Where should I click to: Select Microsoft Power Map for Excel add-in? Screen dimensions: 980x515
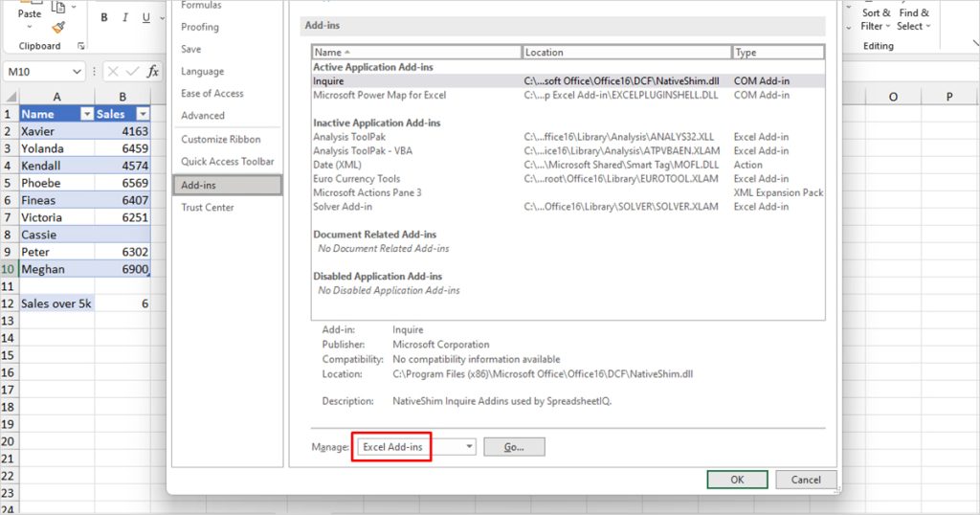click(568, 95)
